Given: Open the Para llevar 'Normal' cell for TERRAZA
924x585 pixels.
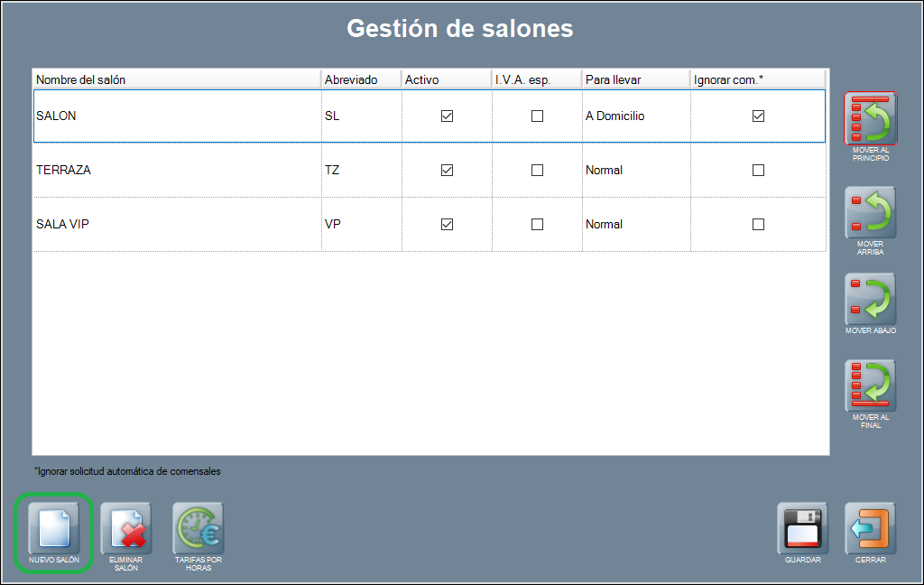Looking at the screenshot, I should click(x=635, y=171).
